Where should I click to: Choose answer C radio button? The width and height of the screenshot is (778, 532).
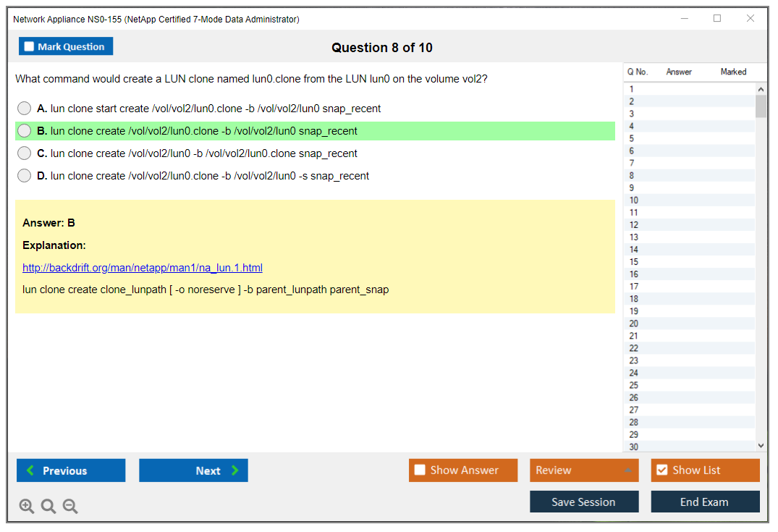point(25,153)
